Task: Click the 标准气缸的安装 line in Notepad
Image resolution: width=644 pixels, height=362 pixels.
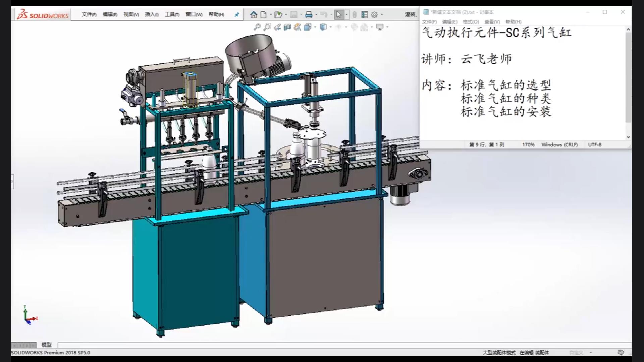Action: click(x=506, y=112)
